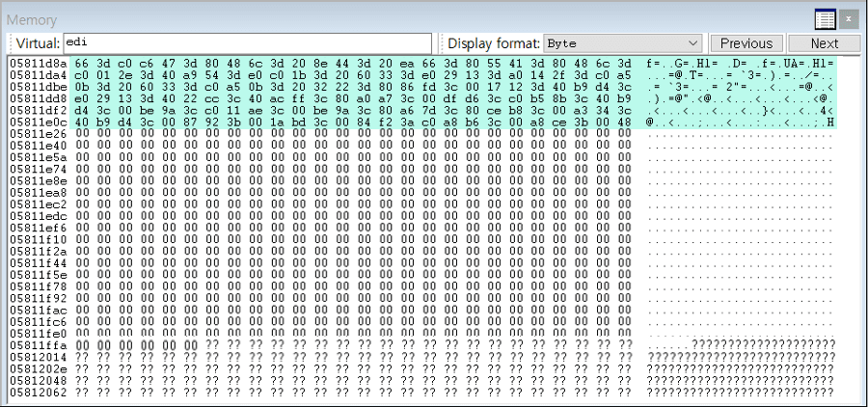Select address 05811e5a row

pos(422,156)
